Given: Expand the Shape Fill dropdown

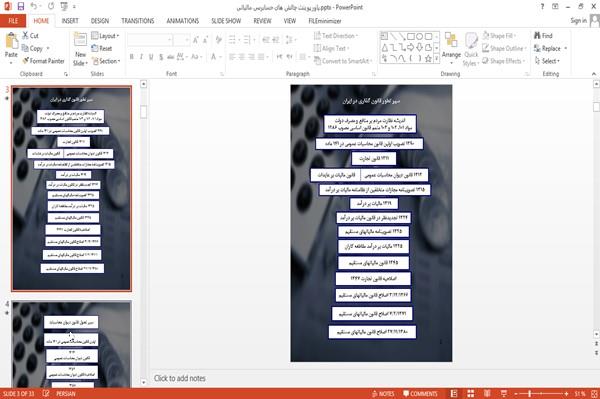Looking at the screenshot, I should 499,36.
